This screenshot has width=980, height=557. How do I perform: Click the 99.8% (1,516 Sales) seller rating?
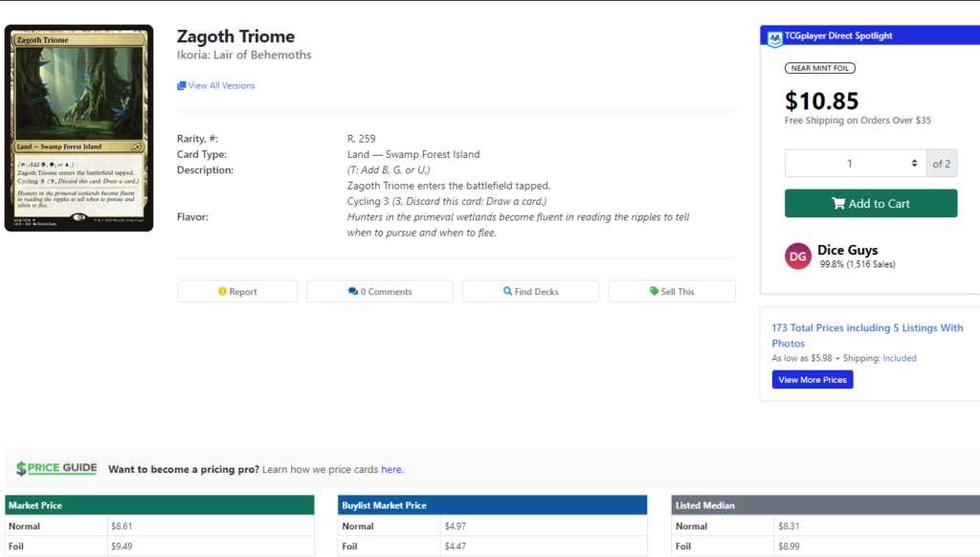(857, 264)
